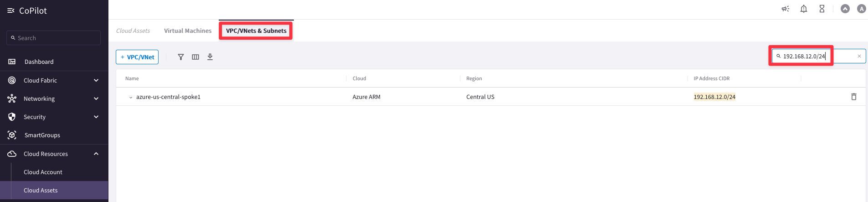This screenshot has height=202, width=868.
Task: Clear the 192.168.12.0/24 search text
Action: 859,56
